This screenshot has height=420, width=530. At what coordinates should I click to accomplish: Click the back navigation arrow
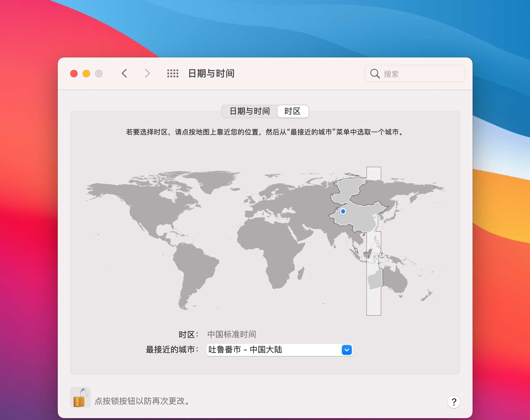click(x=125, y=73)
